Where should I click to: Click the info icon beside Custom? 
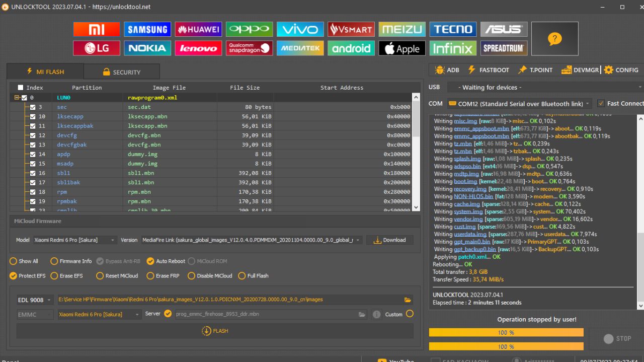(x=376, y=314)
